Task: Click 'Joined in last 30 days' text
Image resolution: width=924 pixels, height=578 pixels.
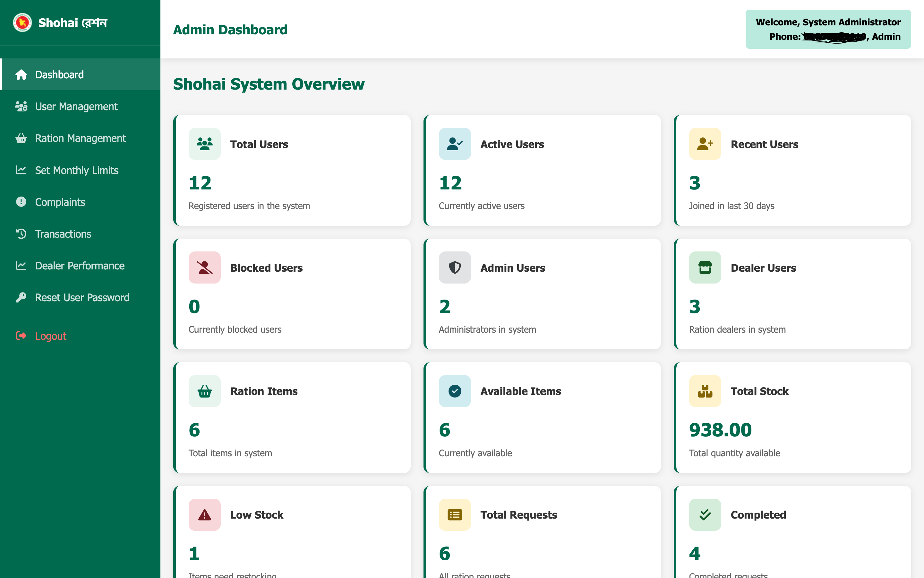Action: (x=732, y=206)
